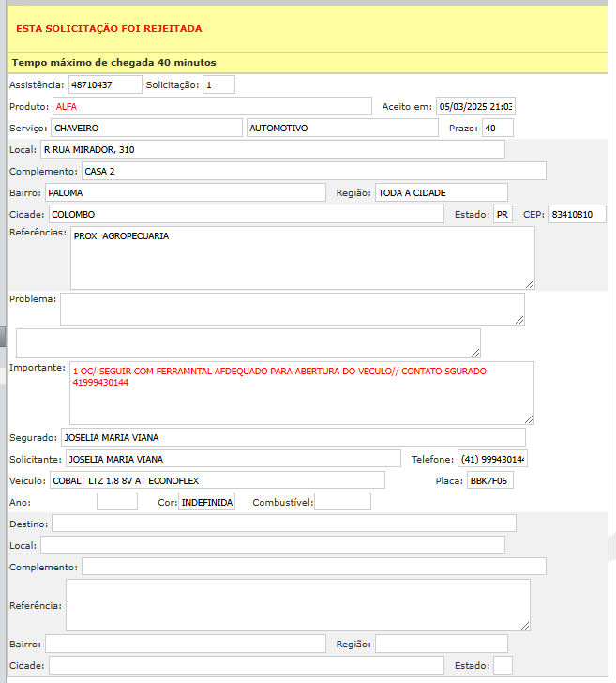616x683 pixels.
Task: Click the Local field with R RUA MIRADOR
Action: 272,149
